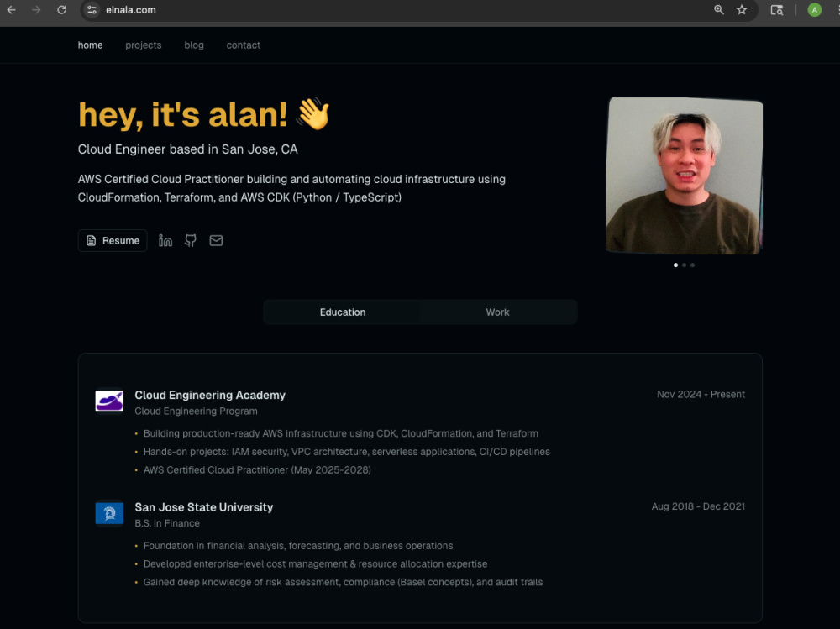Switch to the Education tab
The width and height of the screenshot is (840, 629).
tap(343, 312)
